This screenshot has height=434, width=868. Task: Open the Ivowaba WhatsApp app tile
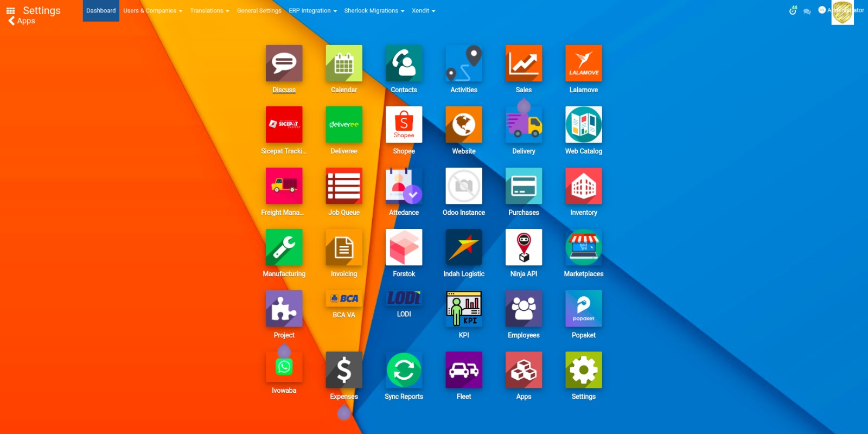point(284,367)
